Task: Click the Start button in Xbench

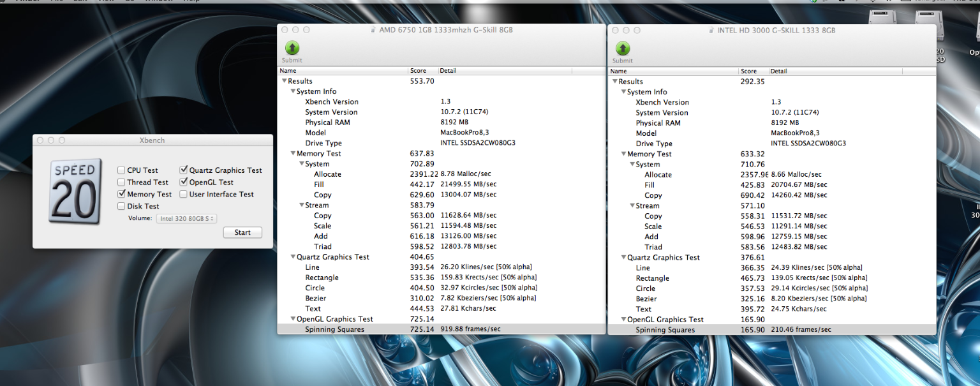Action: click(x=242, y=232)
